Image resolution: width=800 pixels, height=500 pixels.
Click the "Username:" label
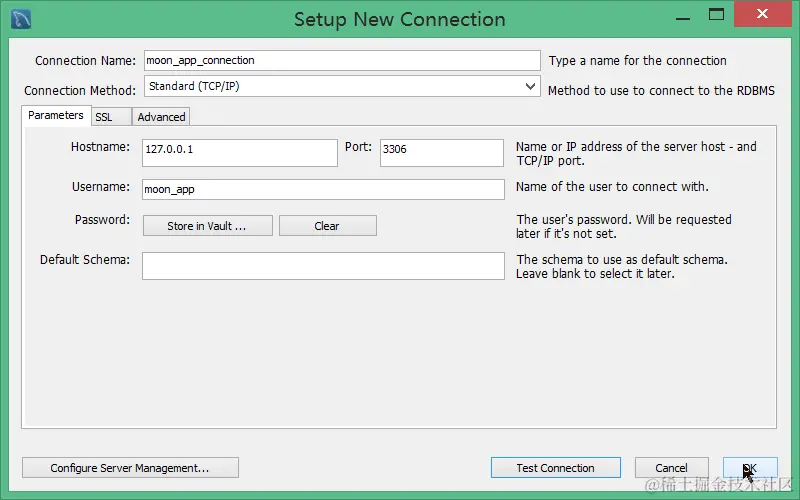click(x=101, y=187)
